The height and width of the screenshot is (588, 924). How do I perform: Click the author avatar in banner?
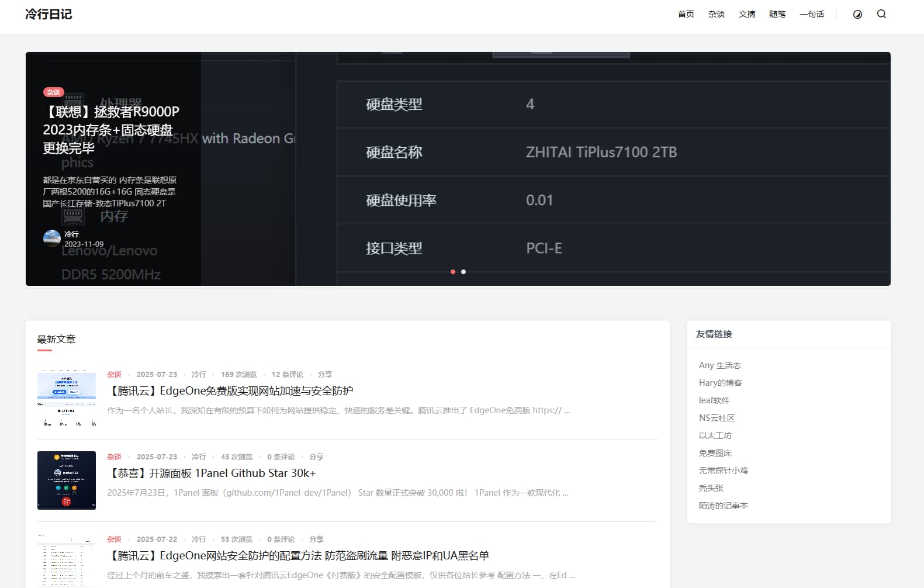tap(52, 238)
